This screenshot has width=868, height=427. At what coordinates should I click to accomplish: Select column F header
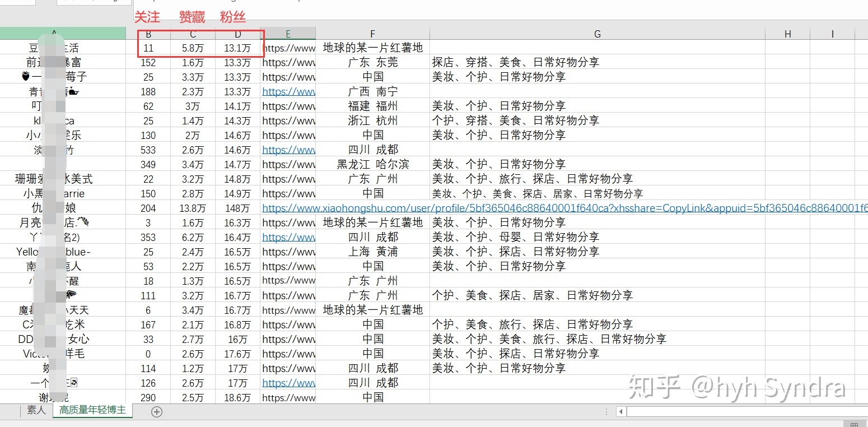[x=372, y=34]
